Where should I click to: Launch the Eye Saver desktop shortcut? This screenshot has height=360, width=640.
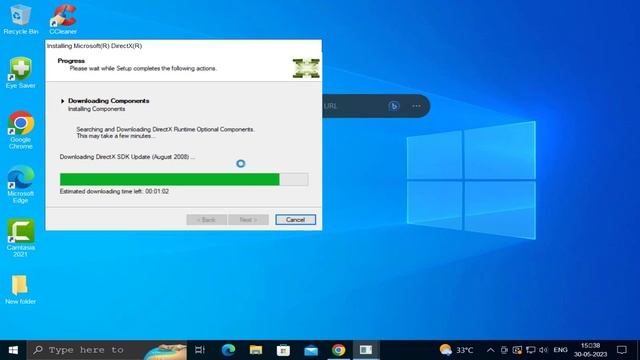click(x=20, y=73)
